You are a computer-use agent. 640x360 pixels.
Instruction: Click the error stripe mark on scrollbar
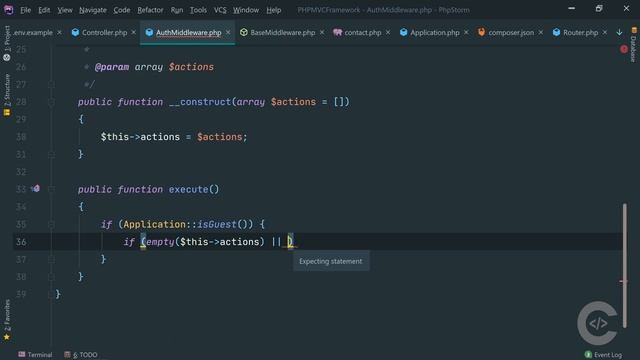(x=623, y=281)
